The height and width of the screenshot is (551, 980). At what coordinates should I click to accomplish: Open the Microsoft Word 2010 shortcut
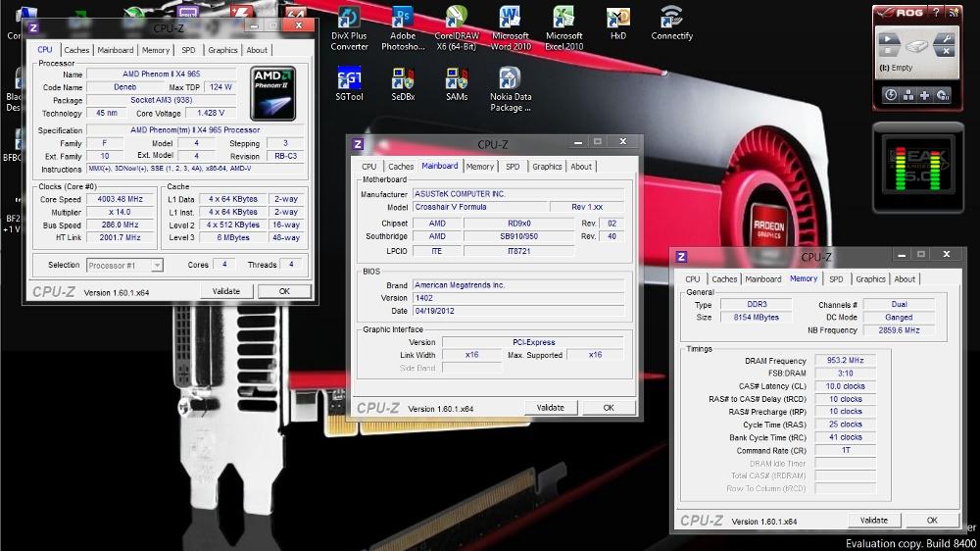(x=510, y=28)
